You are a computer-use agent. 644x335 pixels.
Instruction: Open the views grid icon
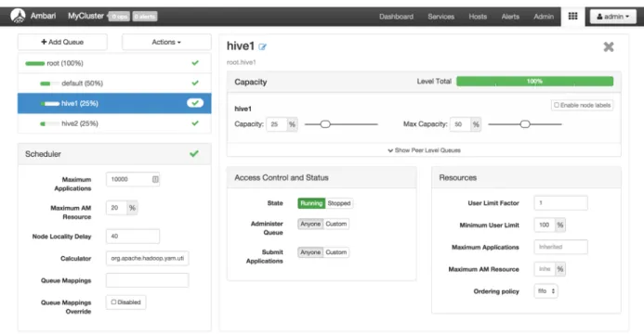click(572, 17)
